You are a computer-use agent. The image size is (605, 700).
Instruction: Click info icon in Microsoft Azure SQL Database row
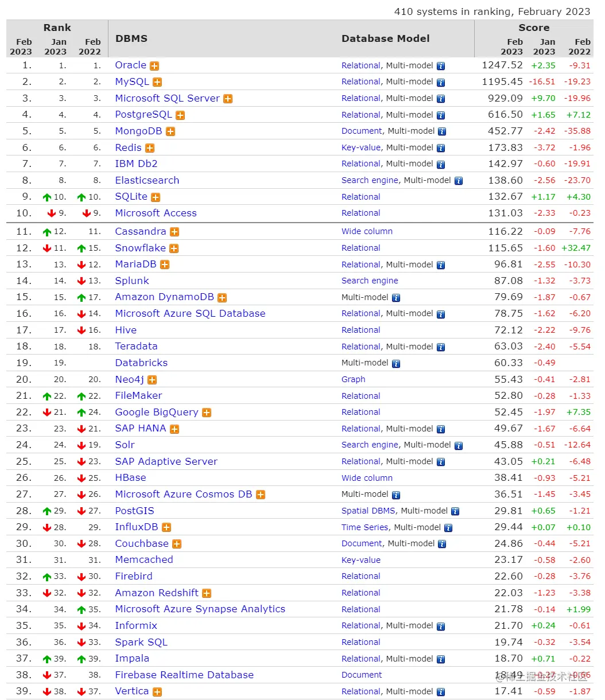[x=441, y=314]
